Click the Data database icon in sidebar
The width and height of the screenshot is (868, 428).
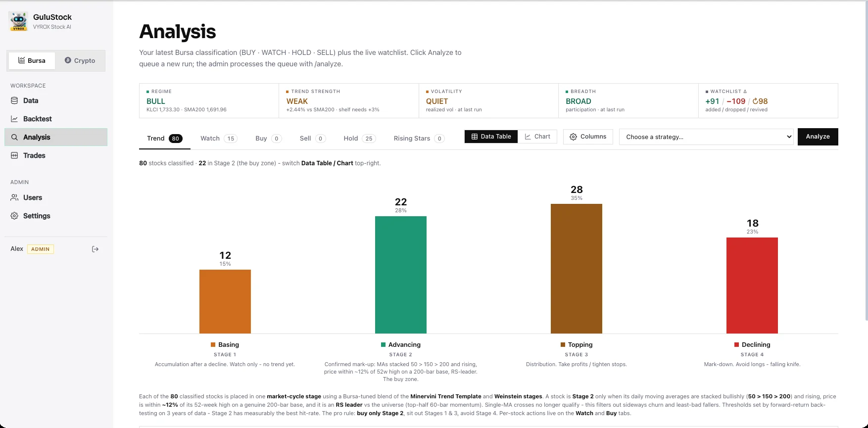coord(14,100)
